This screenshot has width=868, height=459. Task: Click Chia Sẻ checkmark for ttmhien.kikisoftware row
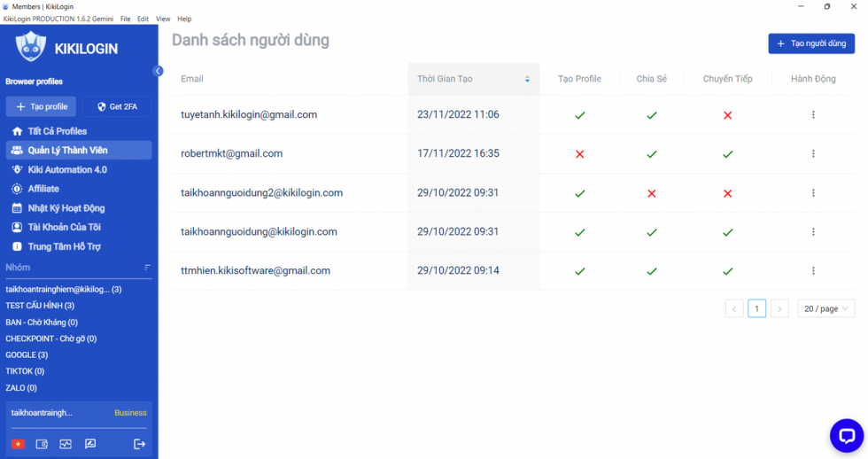[x=652, y=271]
